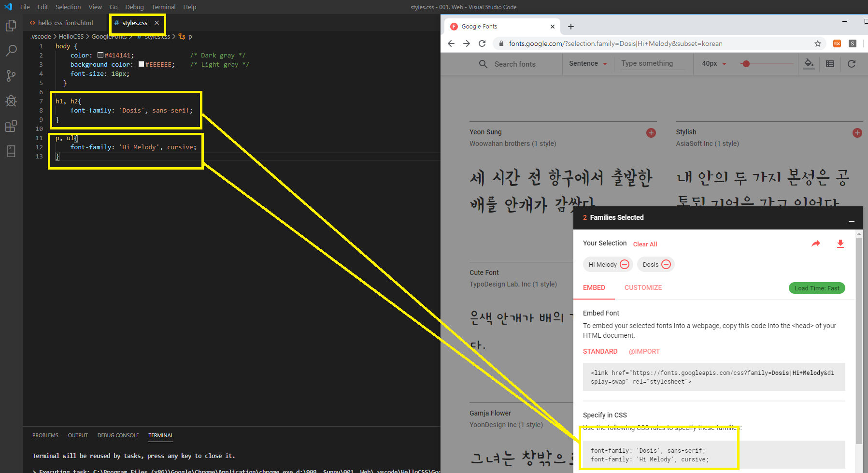Open Source Control view in VS Code
This screenshot has width=868, height=473.
click(x=11, y=76)
